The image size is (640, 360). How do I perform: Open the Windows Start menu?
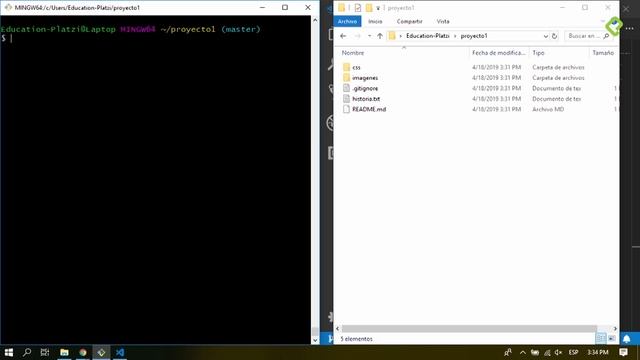pyautogui.click(x=9, y=352)
